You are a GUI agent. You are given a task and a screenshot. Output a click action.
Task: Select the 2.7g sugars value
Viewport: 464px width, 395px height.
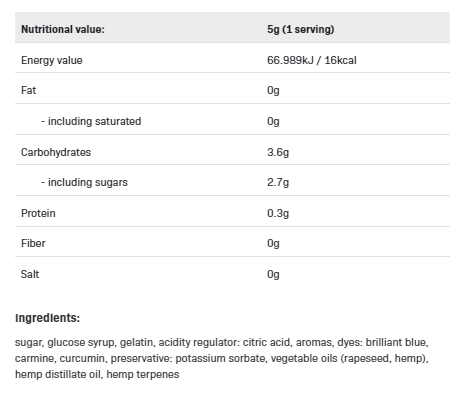[278, 182]
